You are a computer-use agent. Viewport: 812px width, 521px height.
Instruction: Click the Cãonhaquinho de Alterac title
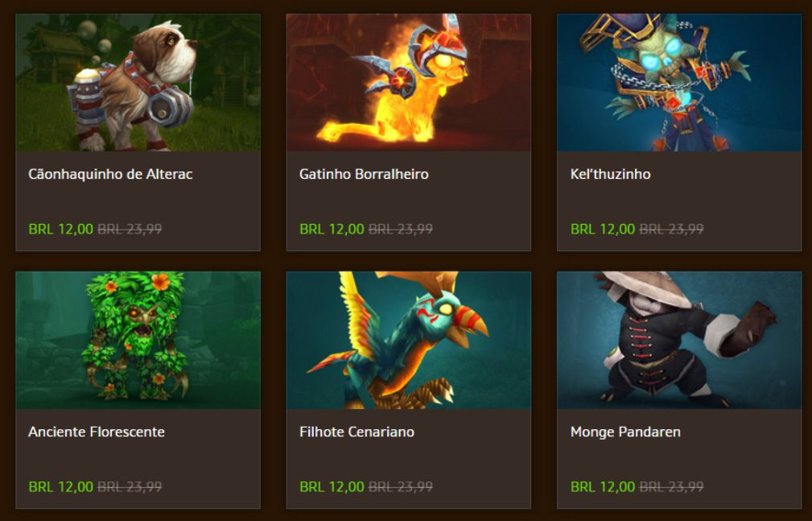110,174
